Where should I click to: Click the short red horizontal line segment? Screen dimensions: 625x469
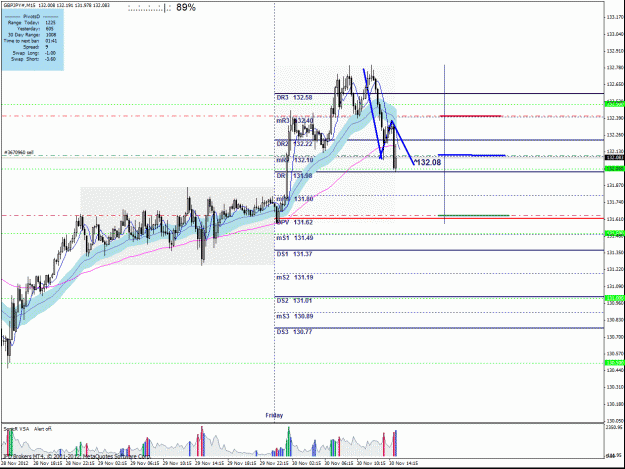click(x=470, y=116)
